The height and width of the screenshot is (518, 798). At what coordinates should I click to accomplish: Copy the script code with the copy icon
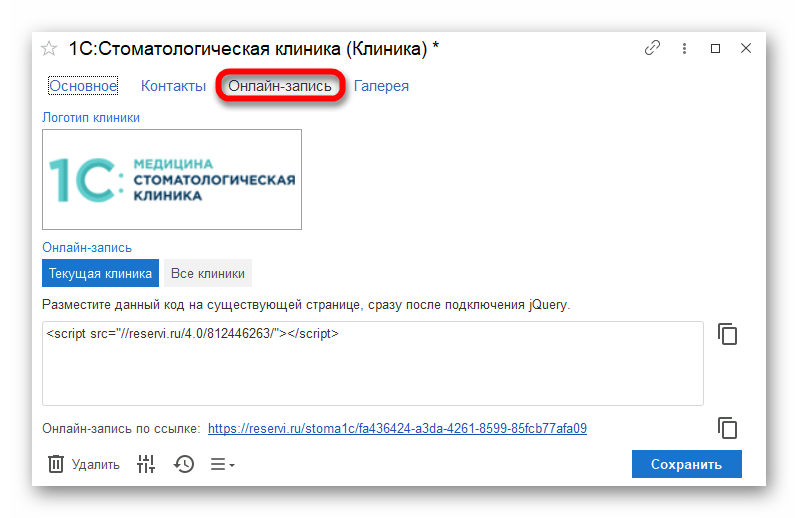coord(727,334)
